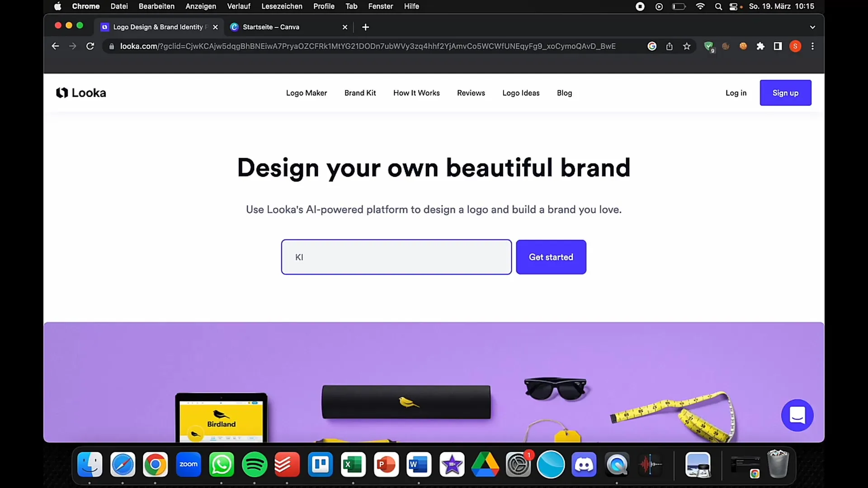Open the Lesezeichen menu
The height and width of the screenshot is (488, 868).
coord(282,6)
